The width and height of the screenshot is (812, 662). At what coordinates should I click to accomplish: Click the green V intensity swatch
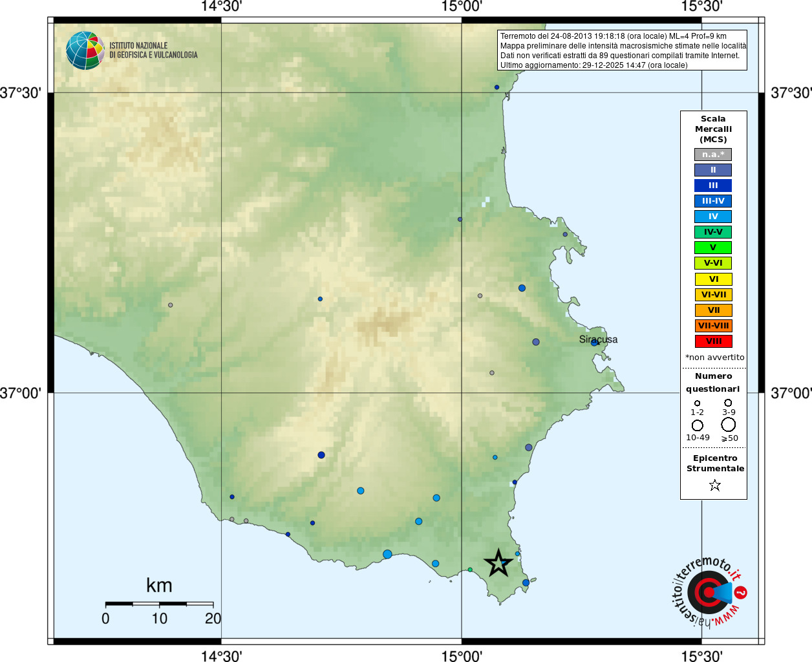[x=713, y=248]
